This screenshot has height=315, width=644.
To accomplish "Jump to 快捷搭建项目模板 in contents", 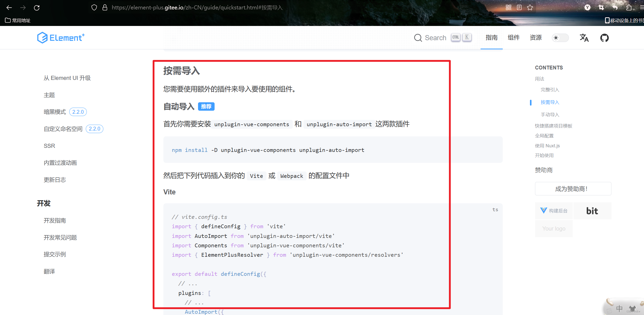I will pos(554,126).
